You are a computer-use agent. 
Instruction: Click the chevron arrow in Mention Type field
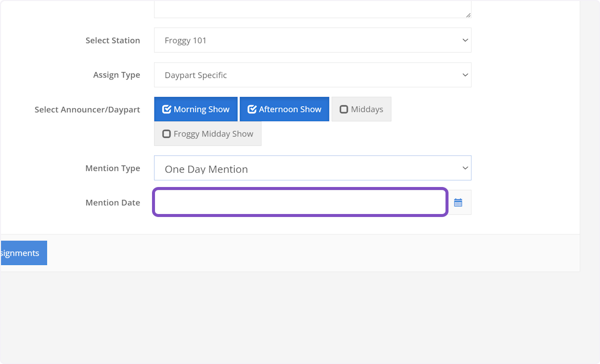[x=465, y=168]
